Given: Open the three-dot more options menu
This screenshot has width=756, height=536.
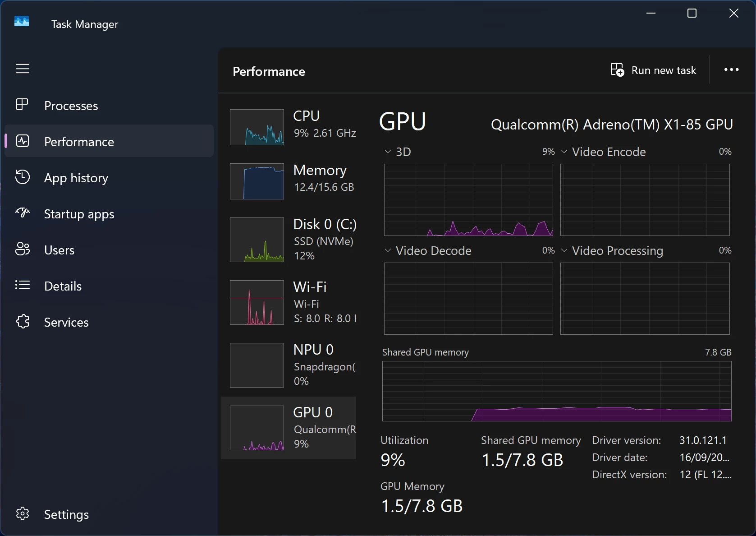Looking at the screenshot, I should 731,69.
